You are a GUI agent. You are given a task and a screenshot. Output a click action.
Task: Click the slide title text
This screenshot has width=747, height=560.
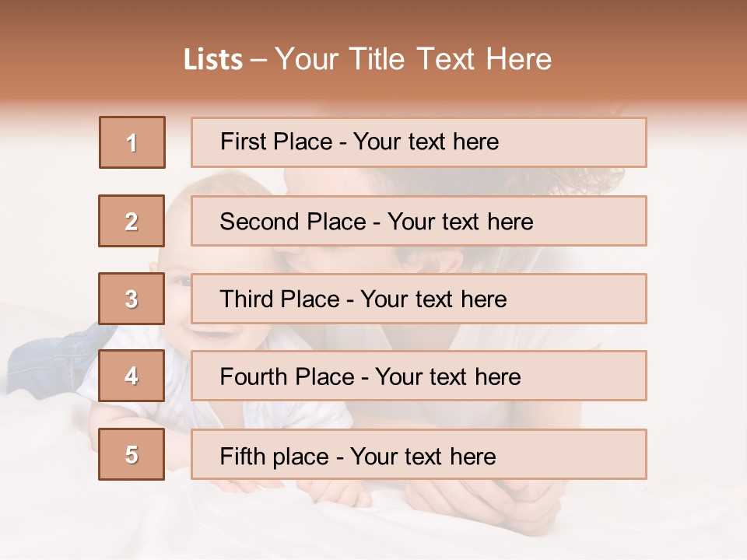(x=367, y=59)
